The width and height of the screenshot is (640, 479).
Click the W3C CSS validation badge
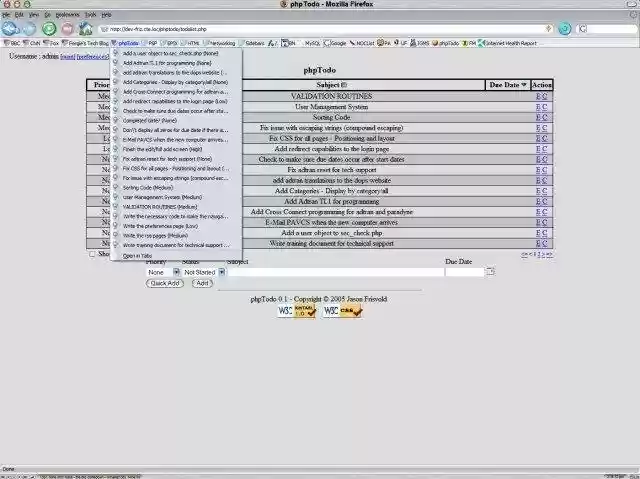tap(342, 311)
